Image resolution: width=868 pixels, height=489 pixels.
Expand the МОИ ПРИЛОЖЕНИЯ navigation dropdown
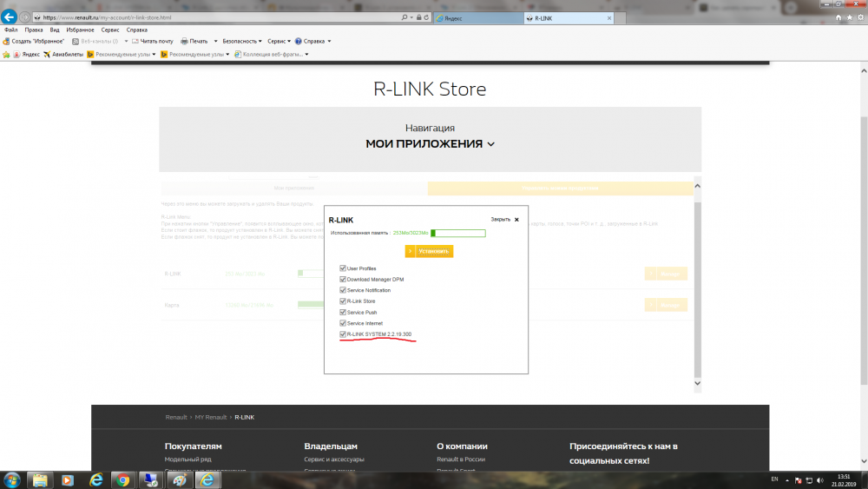pyautogui.click(x=430, y=144)
